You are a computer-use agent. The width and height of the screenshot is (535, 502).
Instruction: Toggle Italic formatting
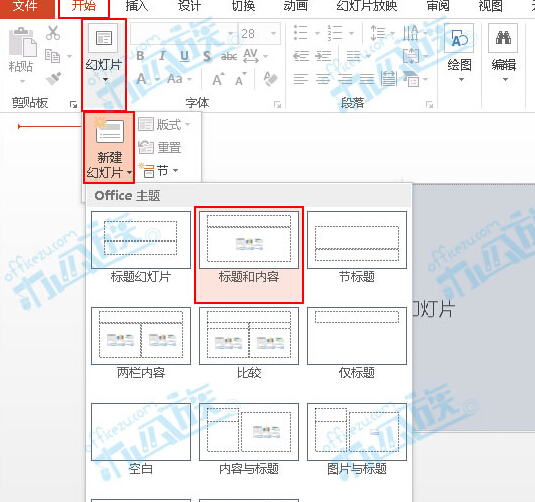[162, 56]
